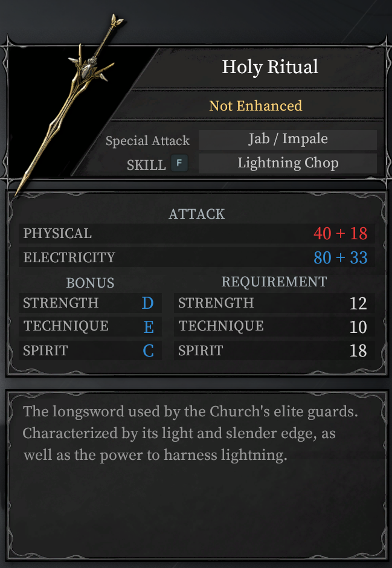
Task: Click the F key skill icon
Action: (179, 163)
